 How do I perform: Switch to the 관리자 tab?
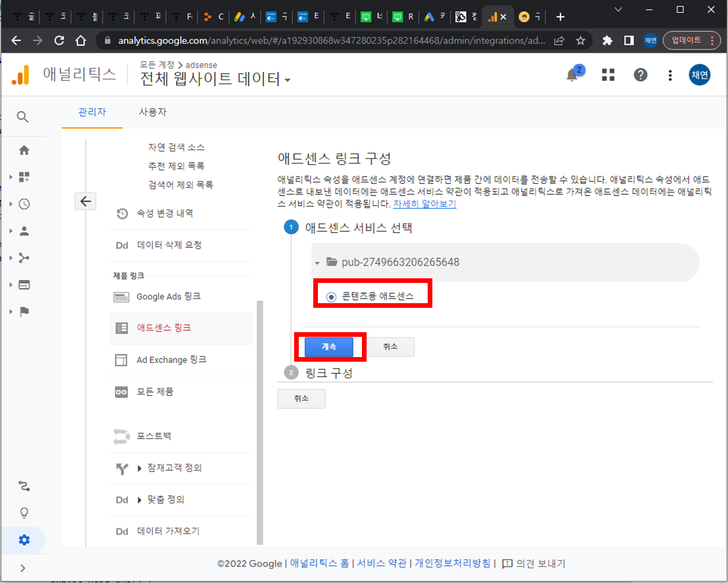[x=92, y=112]
